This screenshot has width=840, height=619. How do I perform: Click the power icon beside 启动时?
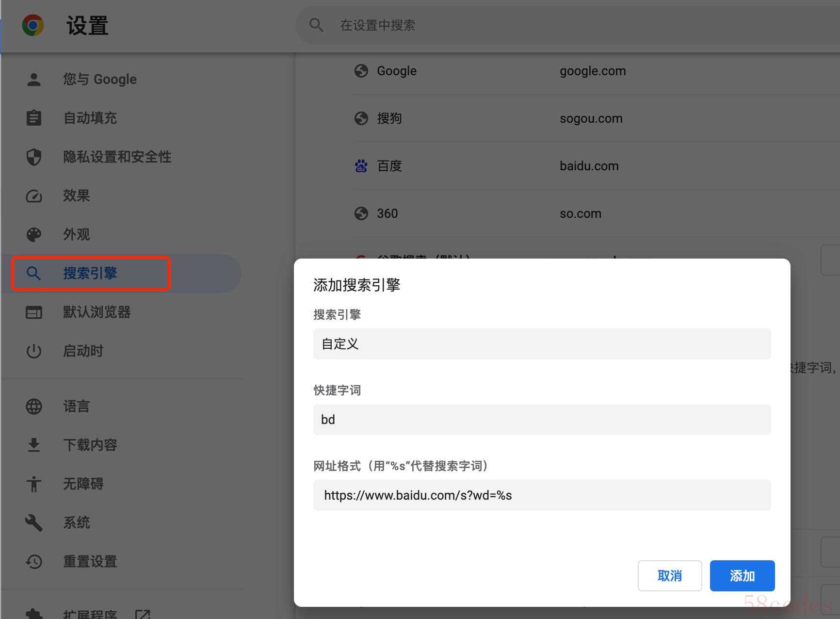[x=34, y=351]
